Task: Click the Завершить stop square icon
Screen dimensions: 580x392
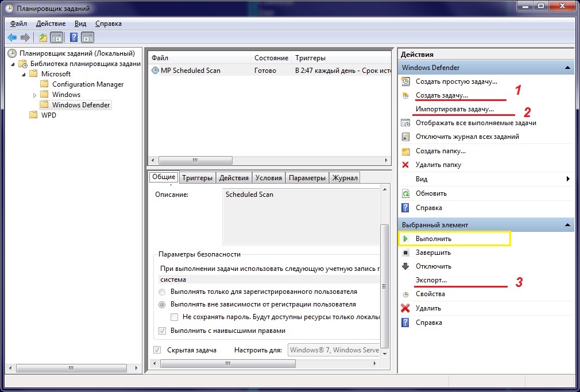Action: tap(406, 253)
